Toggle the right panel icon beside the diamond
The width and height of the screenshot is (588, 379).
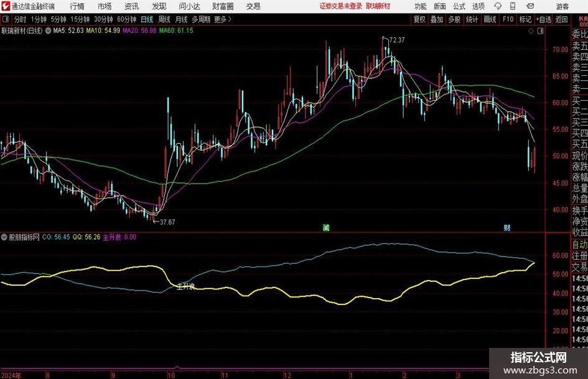[x=540, y=31]
